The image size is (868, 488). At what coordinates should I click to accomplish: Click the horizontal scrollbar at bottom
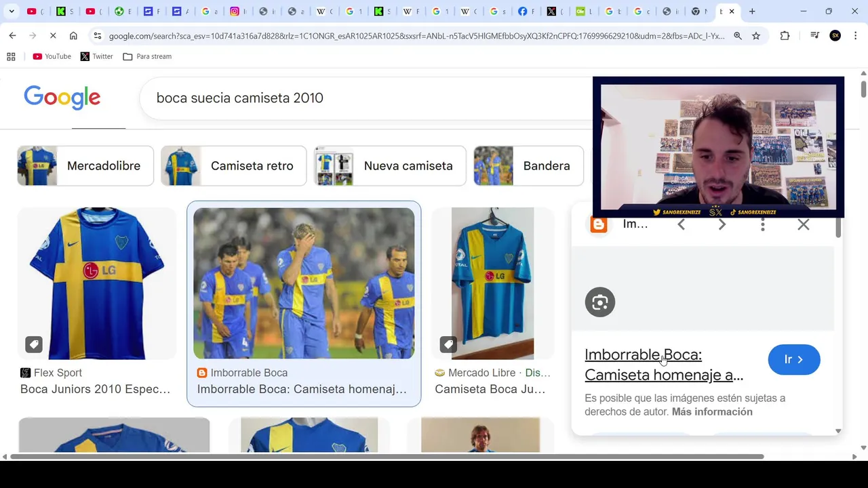point(387,457)
